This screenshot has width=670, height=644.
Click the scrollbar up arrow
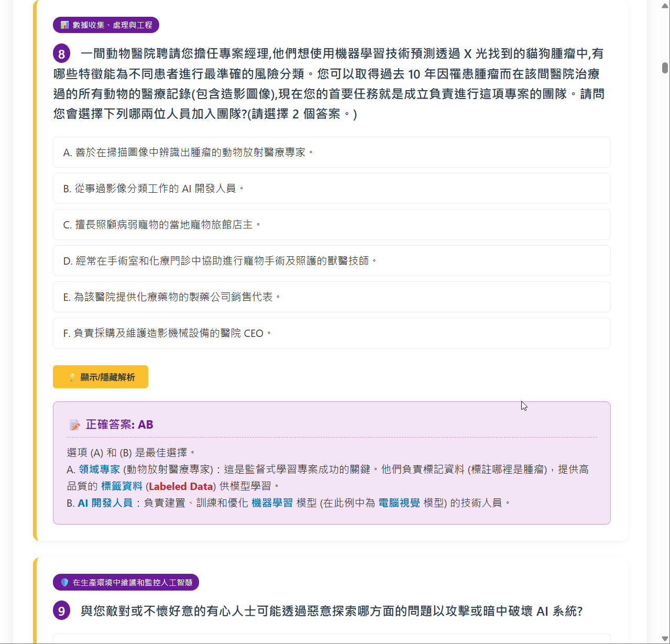pos(665,5)
